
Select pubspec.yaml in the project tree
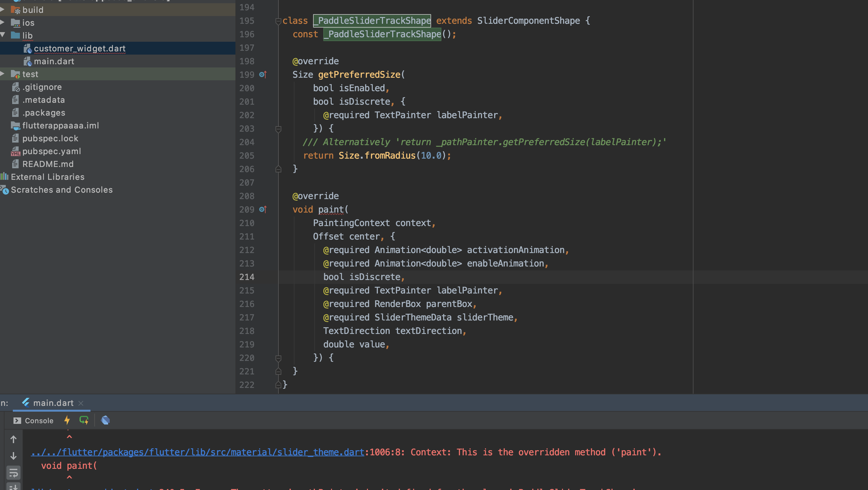pyautogui.click(x=52, y=151)
